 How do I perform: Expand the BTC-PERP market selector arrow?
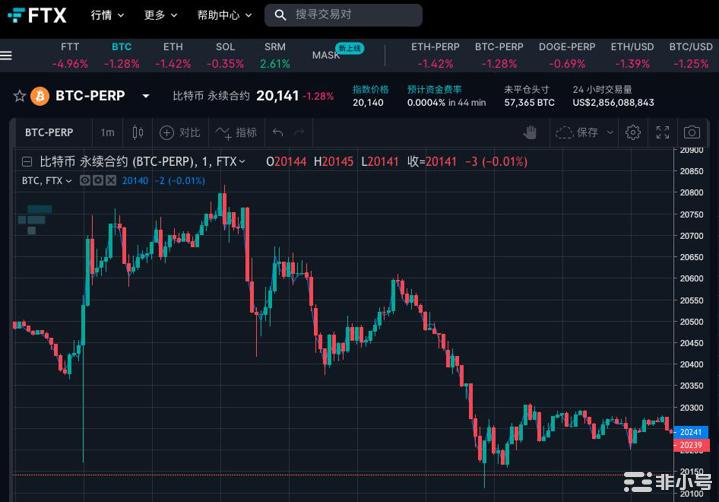[146, 96]
